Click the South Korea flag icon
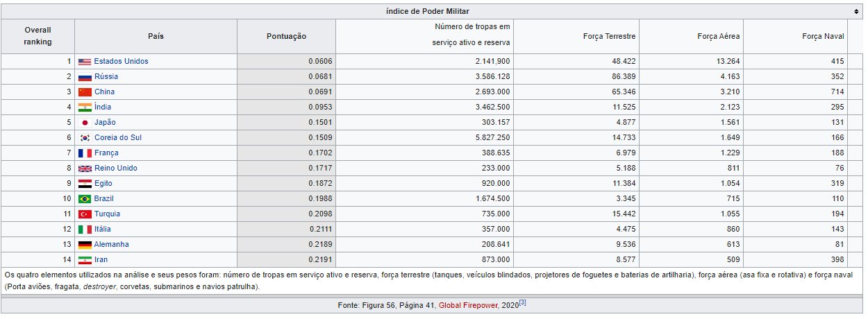 tap(85, 138)
